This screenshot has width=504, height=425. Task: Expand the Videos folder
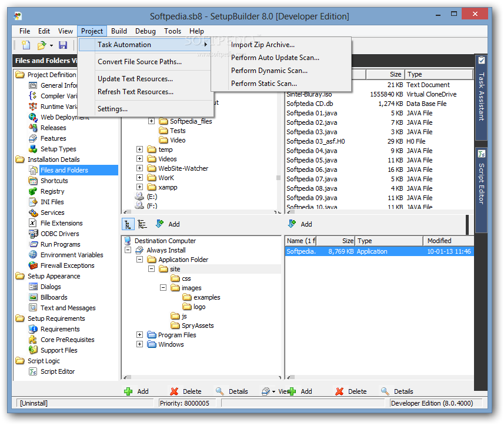pyautogui.click(x=139, y=159)
